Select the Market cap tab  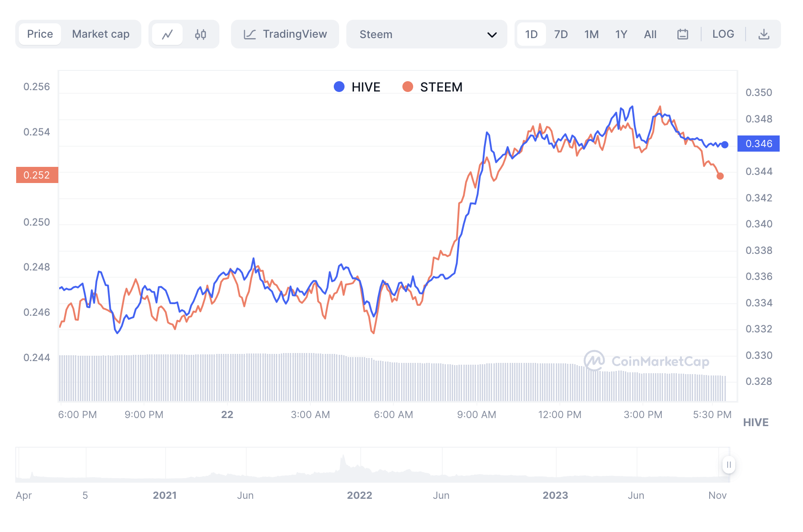(100, 34)
